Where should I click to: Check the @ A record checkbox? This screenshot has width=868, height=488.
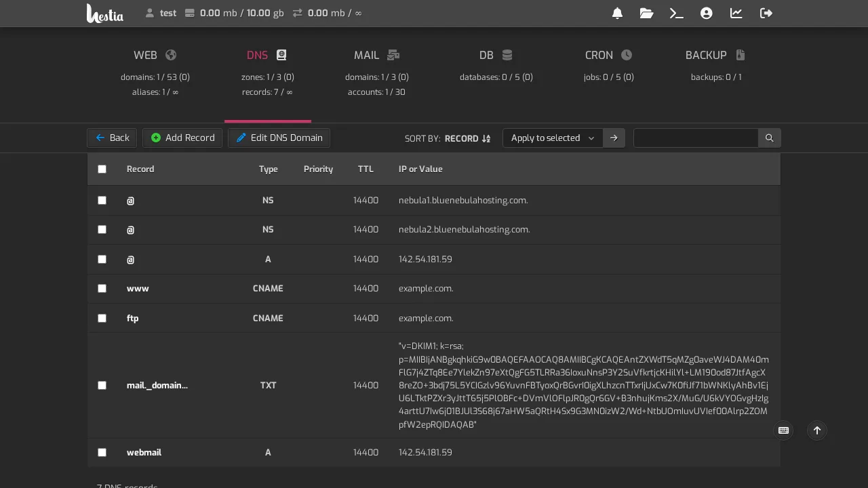102,259
